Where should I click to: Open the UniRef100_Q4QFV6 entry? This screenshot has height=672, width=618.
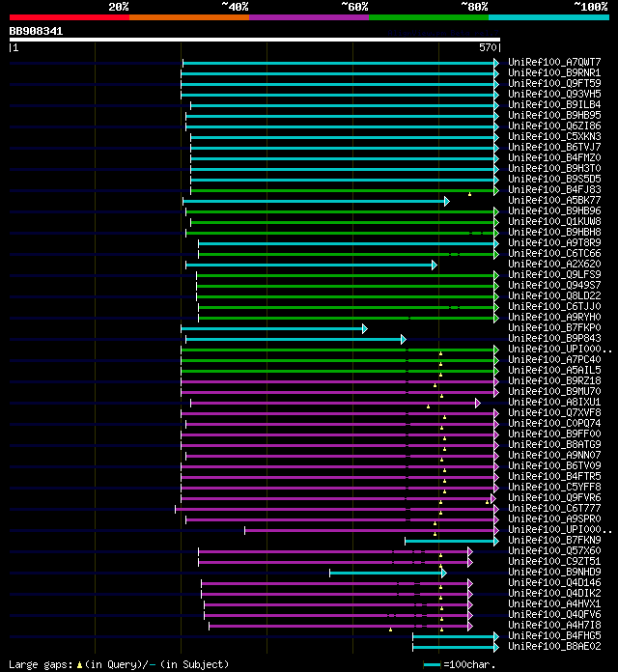554,614
